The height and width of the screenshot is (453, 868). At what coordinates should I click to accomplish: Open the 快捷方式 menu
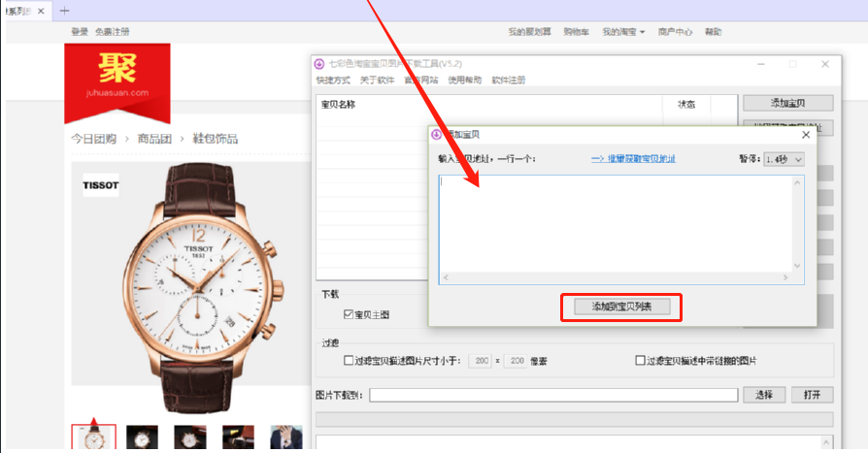(333, 81)
